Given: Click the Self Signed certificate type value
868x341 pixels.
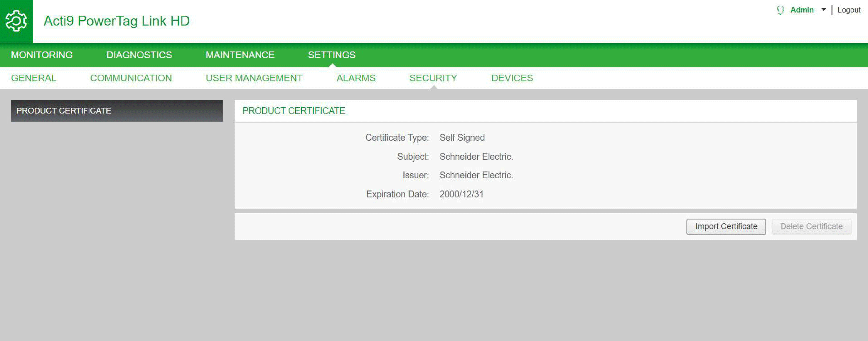Looking at the screenshot, I should 462,138.
